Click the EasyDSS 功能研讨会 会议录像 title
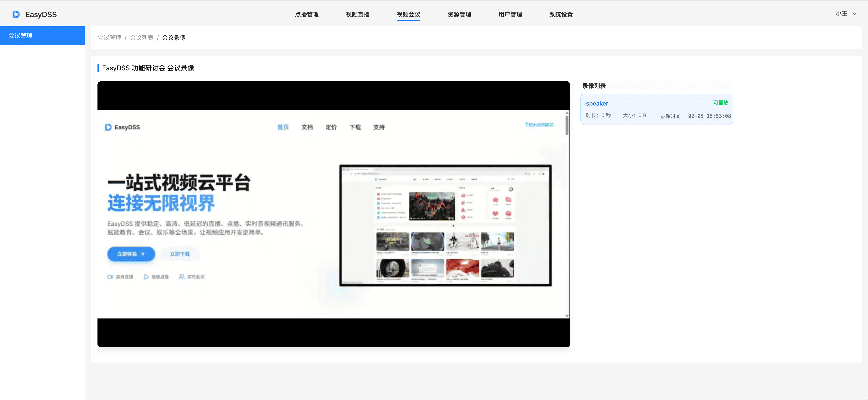Viewport: 868px width, 400px height. [148, 68]
